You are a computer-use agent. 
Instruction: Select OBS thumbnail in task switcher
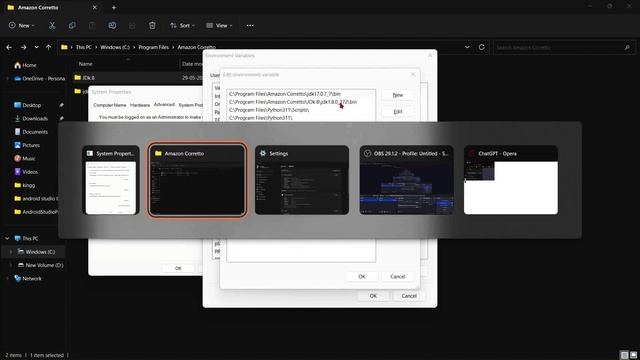tap(407, 180)
